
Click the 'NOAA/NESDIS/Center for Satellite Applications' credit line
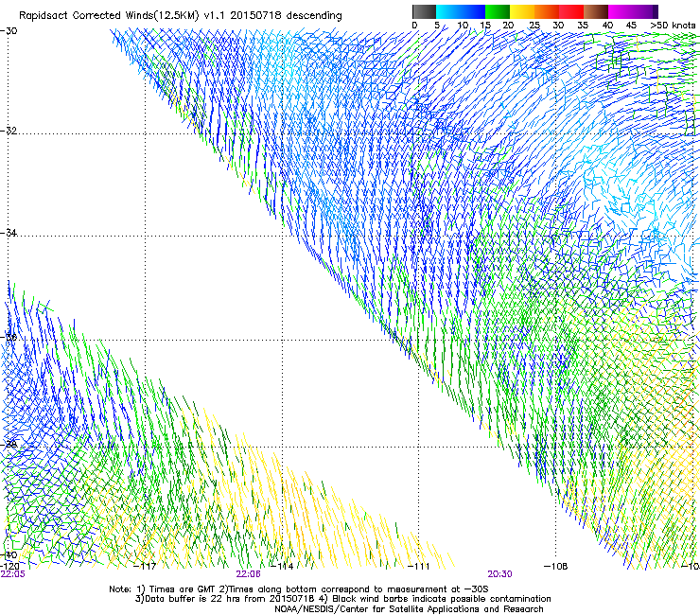(x=409, y=609)
